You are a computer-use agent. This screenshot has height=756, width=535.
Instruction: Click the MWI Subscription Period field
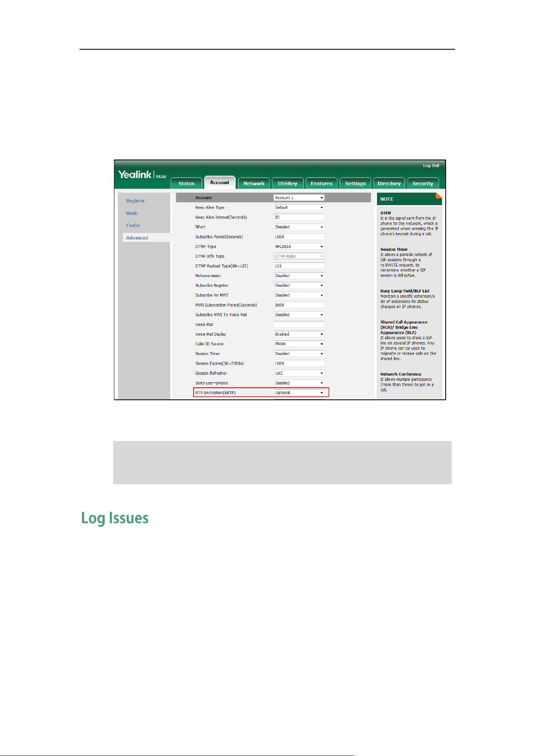[x=299, y=305]
